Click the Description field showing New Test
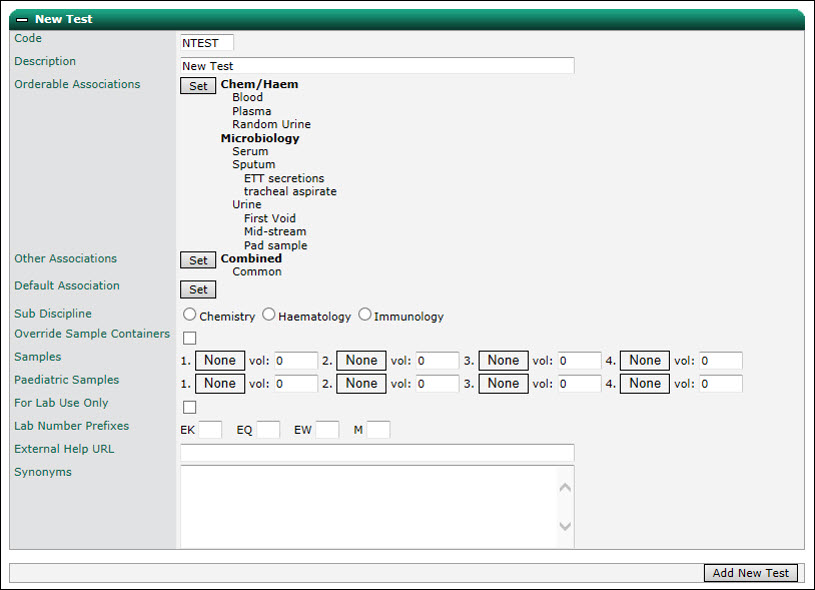815x590 pixels. [x=377, y=66]
